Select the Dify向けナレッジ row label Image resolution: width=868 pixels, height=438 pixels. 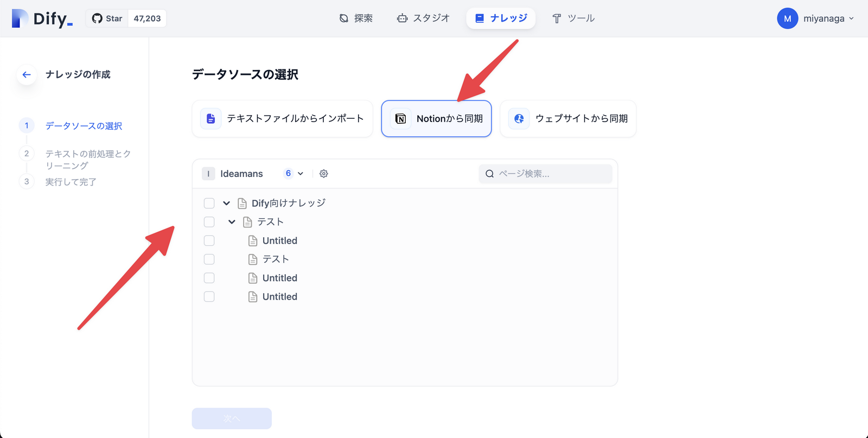289,203
